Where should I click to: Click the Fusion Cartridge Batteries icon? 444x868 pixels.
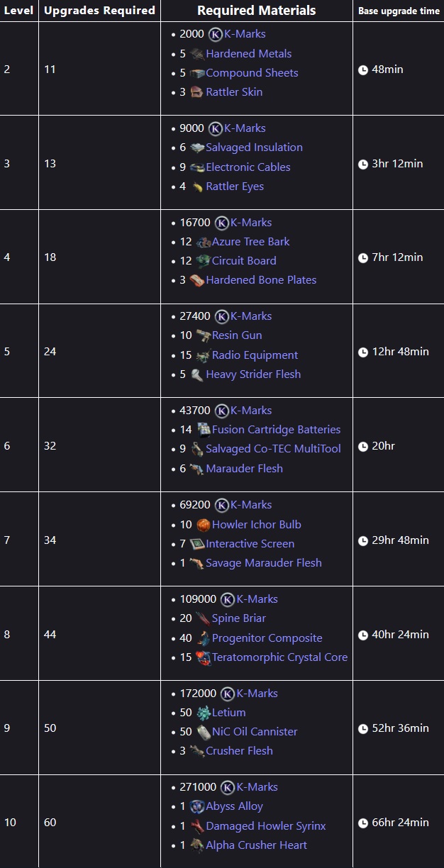(x=203, y=430)
